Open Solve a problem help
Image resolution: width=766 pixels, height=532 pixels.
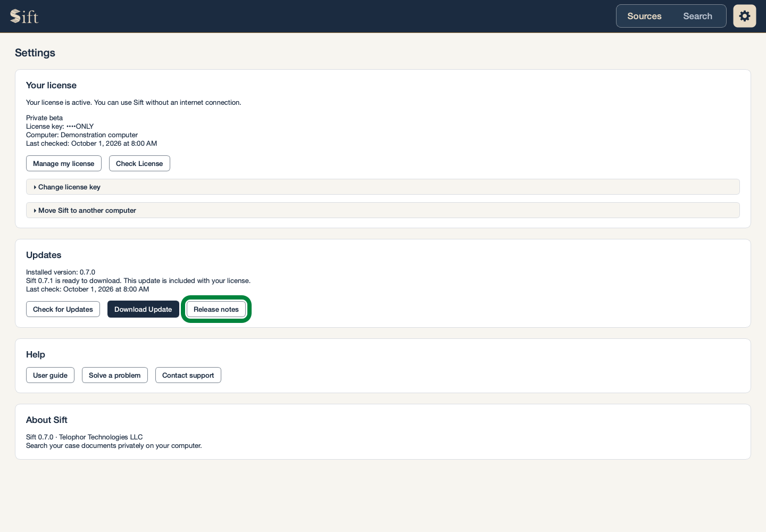click(115, 375)
